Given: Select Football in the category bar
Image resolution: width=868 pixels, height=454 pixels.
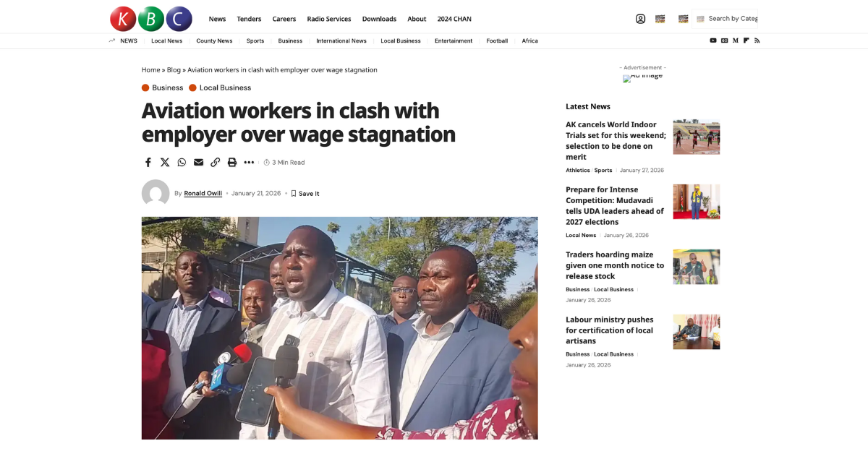Looking at the screenshot, I should pos(497,41).
